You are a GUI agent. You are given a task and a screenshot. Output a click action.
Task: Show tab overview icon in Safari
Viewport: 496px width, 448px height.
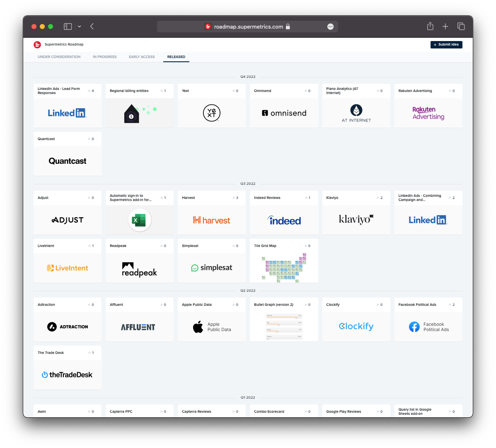pos(461,27)
